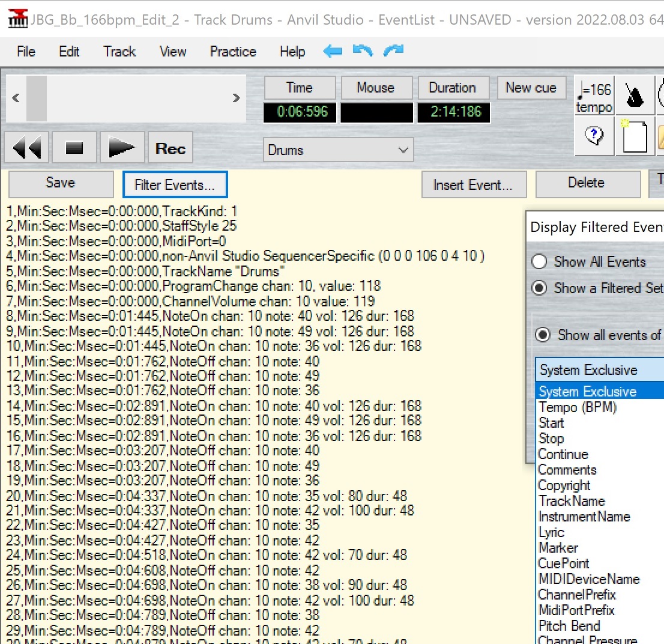
Task: Select the Show All Events radio button
Action: pos(540,262)
